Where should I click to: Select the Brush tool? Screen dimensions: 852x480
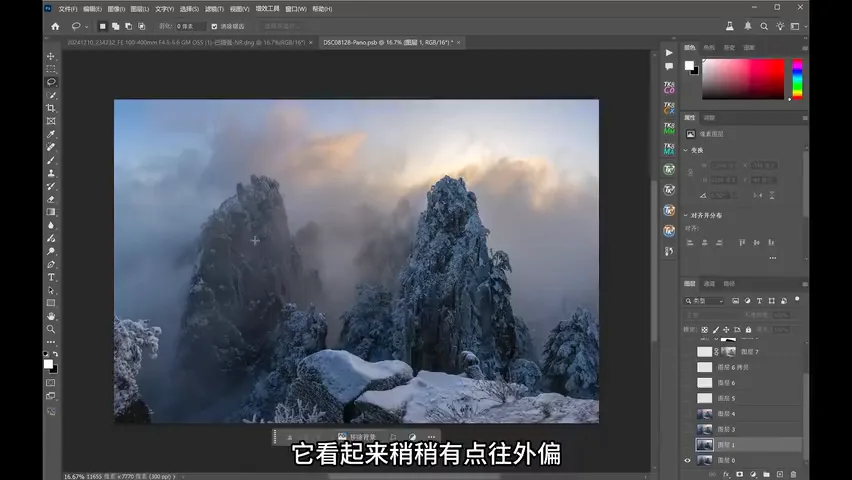click(51, 160)
